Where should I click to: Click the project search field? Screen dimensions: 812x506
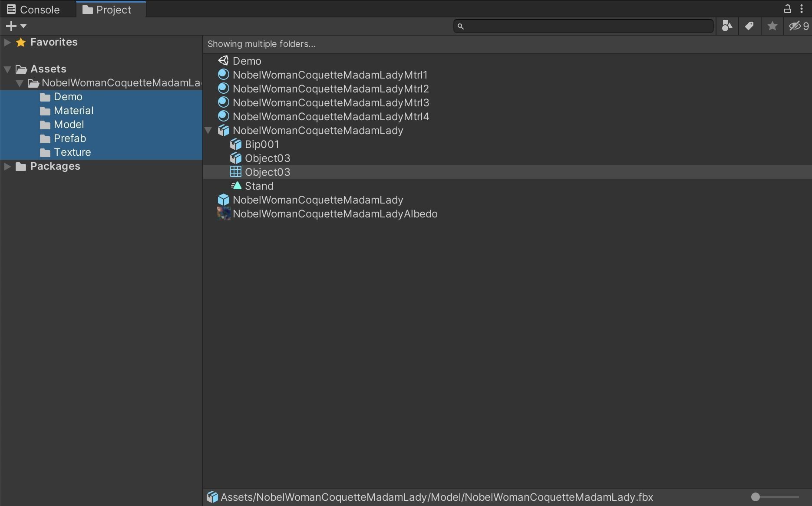point(584,26)
